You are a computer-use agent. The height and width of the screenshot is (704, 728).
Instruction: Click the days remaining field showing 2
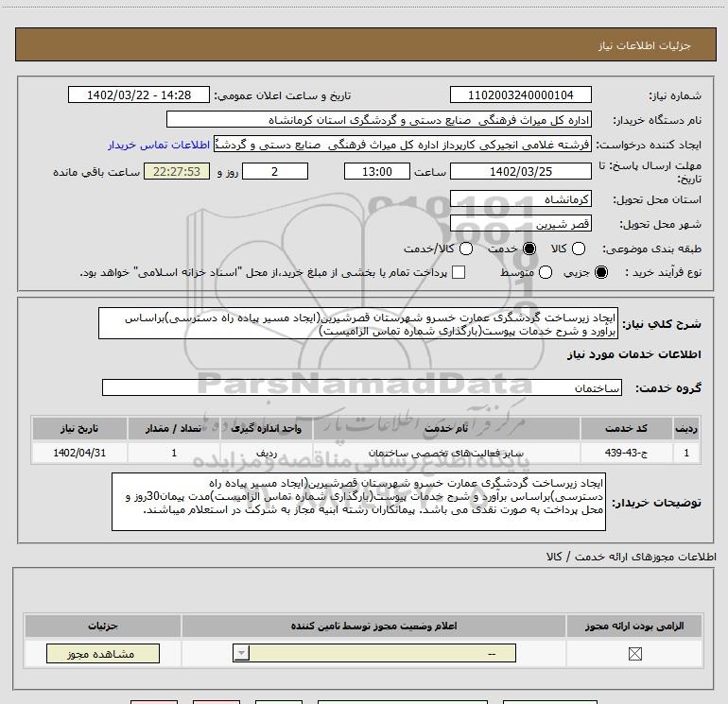275,171
